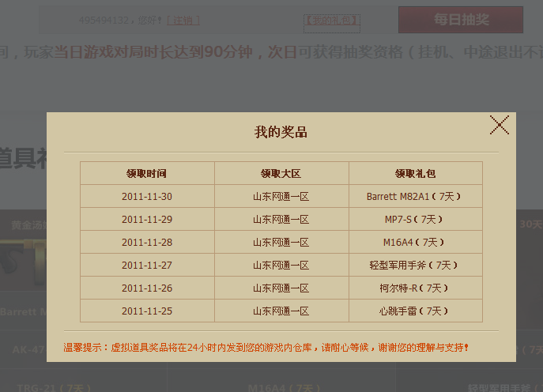Open the 我的礼包 link
The height and width of the screenshot is (392, 543).
pyautogui.click(x=332, y=21)
